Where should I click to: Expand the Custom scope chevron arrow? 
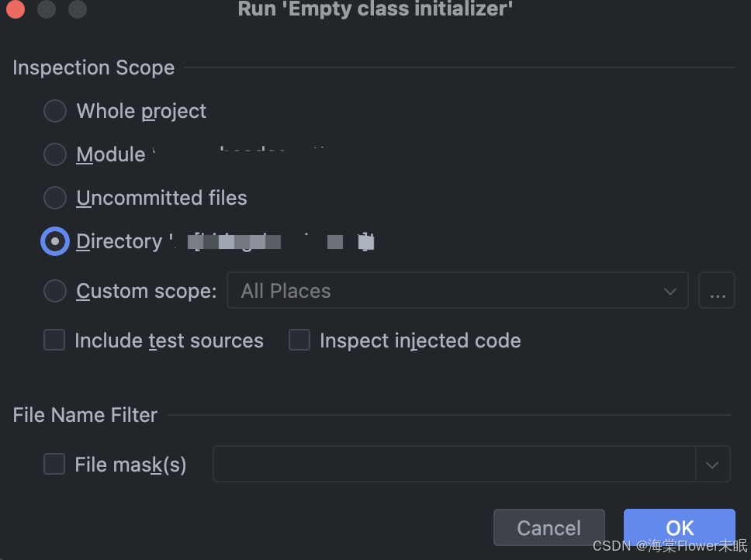(x=670, y=292)
